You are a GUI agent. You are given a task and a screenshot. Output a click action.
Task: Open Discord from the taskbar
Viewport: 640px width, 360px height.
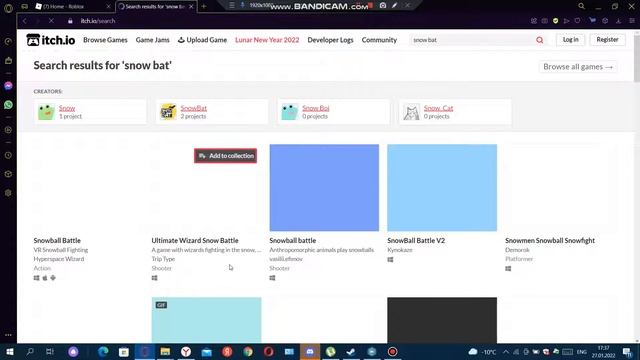point(310,351)
